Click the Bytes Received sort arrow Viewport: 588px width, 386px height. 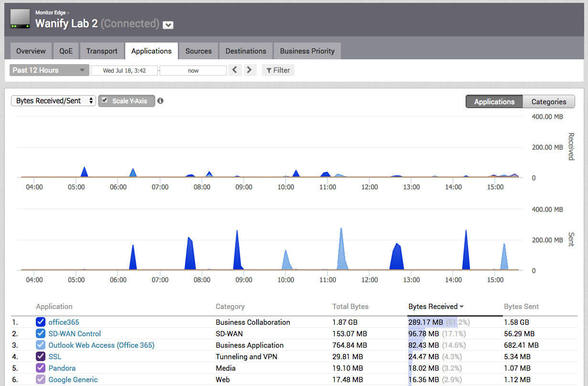[462, 307]
